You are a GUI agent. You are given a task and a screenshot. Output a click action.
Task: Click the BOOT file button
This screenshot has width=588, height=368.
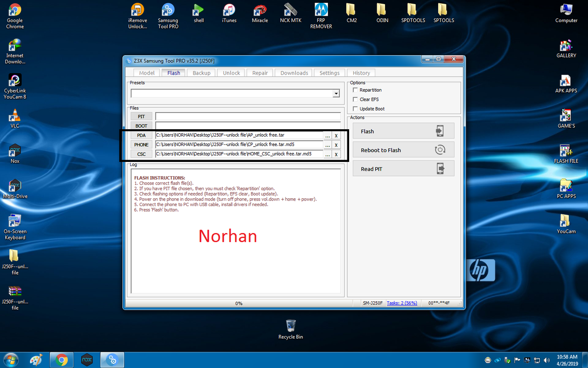pos(141,126)
